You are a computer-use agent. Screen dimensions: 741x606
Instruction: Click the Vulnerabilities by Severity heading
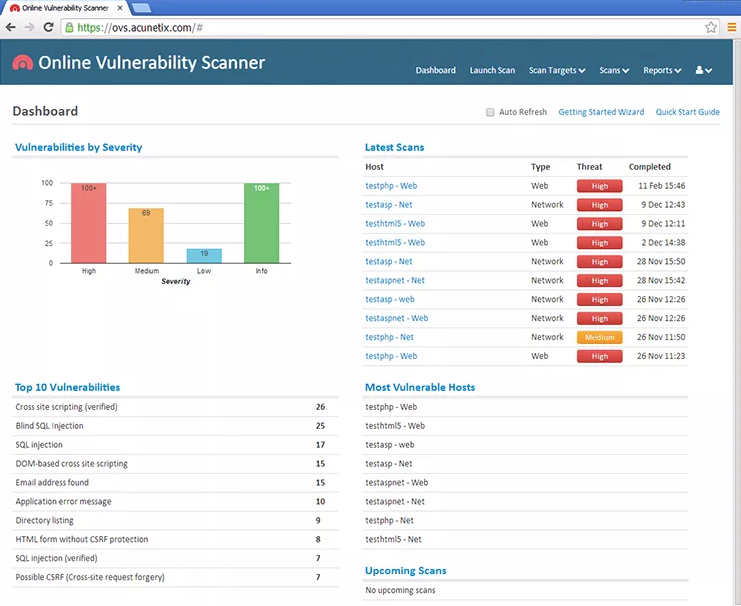pyautogui.click(x=78, y=147)
